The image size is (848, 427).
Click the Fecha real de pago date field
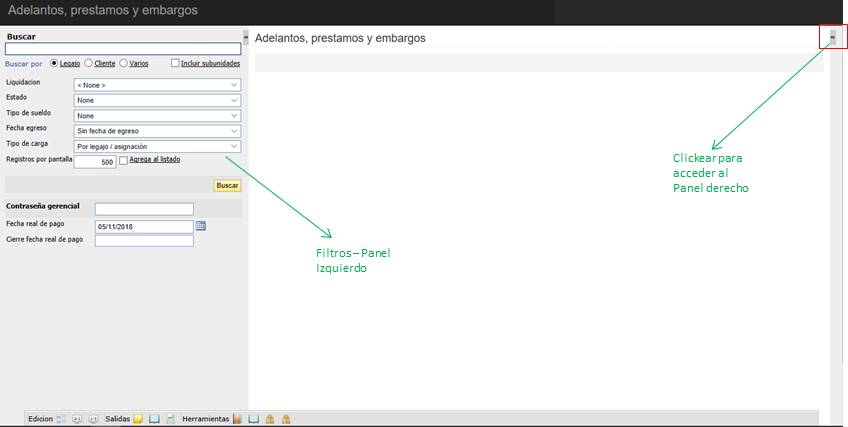pyautogui.click(x=144, y=226)
